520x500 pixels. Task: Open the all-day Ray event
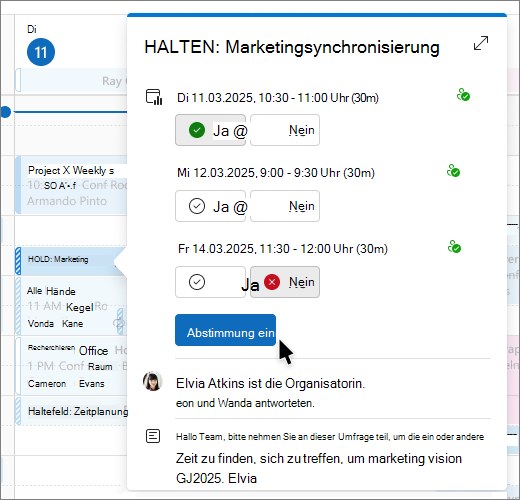click(71, 80)
